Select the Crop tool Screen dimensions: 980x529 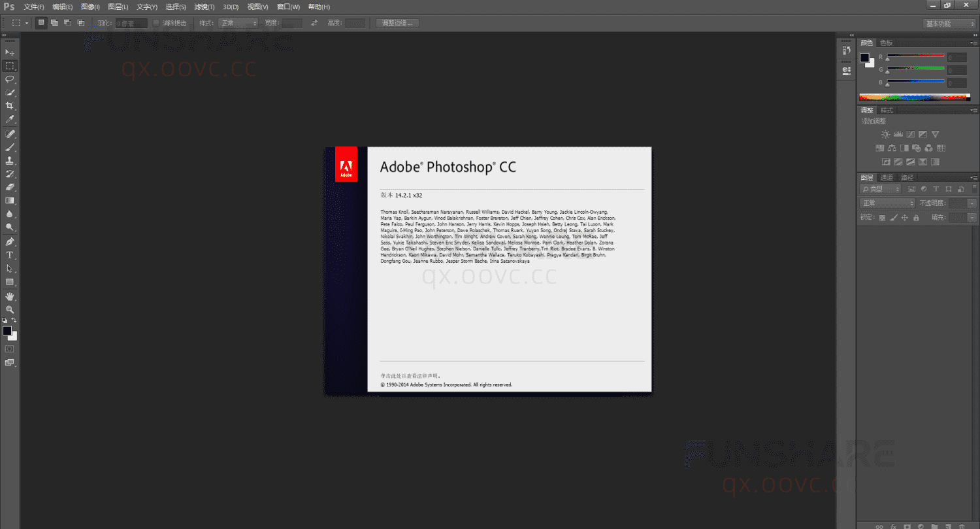(x=10, y=106)
